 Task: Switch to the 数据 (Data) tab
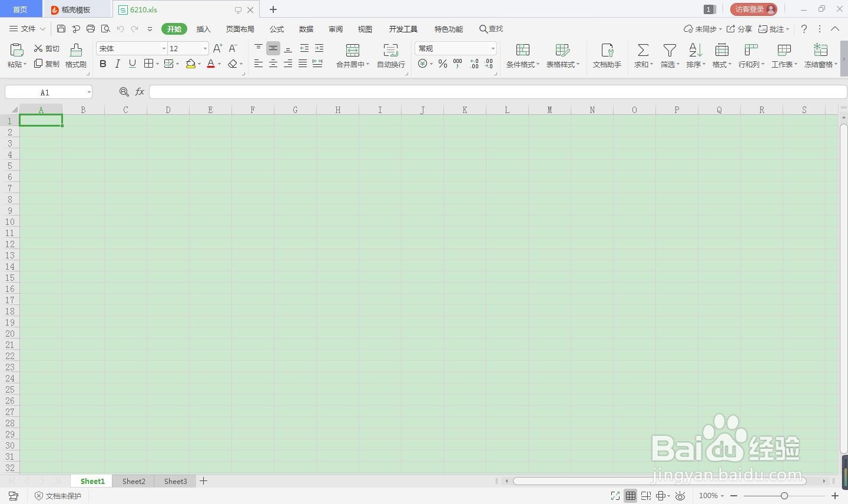(x=306, y=29)
